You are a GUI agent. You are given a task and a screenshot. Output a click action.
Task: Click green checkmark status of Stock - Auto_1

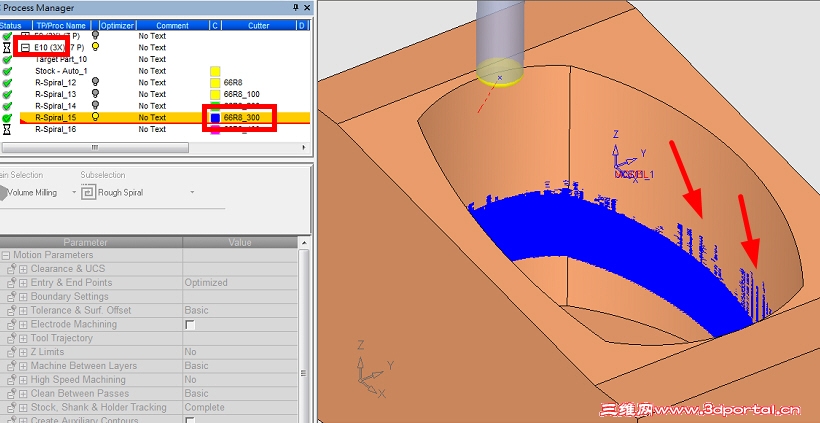point(7,71)
